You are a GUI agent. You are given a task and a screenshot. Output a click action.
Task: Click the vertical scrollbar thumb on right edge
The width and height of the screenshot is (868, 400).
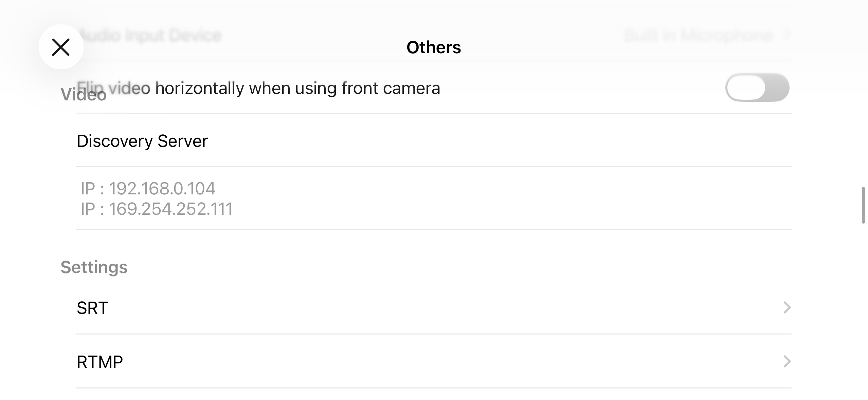[x=863, y=205]
